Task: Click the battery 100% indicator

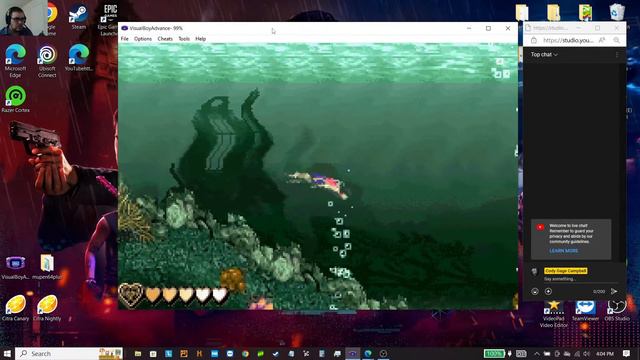Action: coord(494,353)
